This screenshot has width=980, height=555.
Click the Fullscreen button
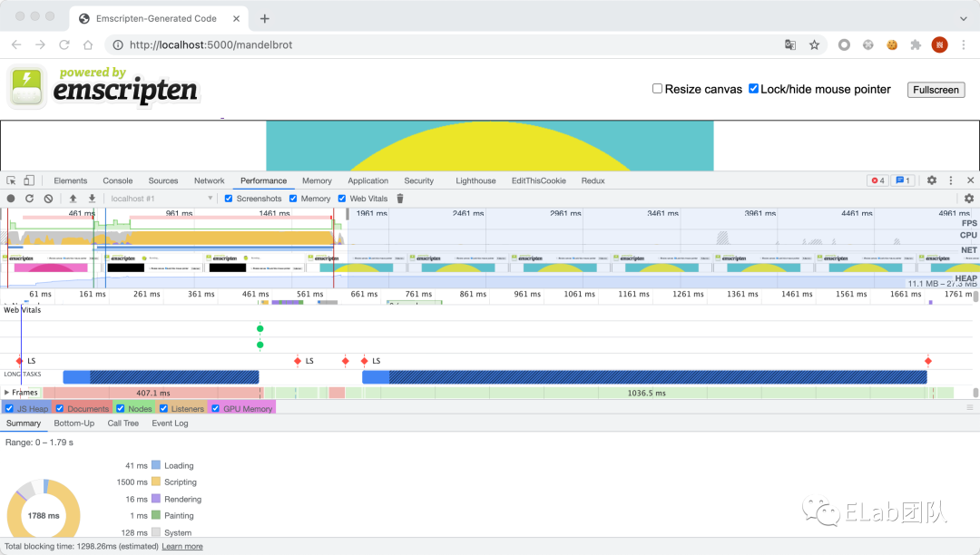pyautogui.click(x=936, y=89)
